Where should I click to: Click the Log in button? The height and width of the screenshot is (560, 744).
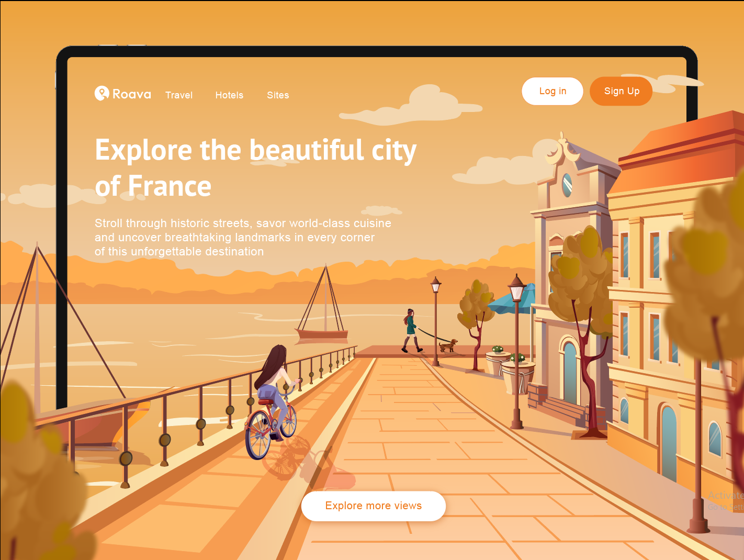[x=552, y=91]
